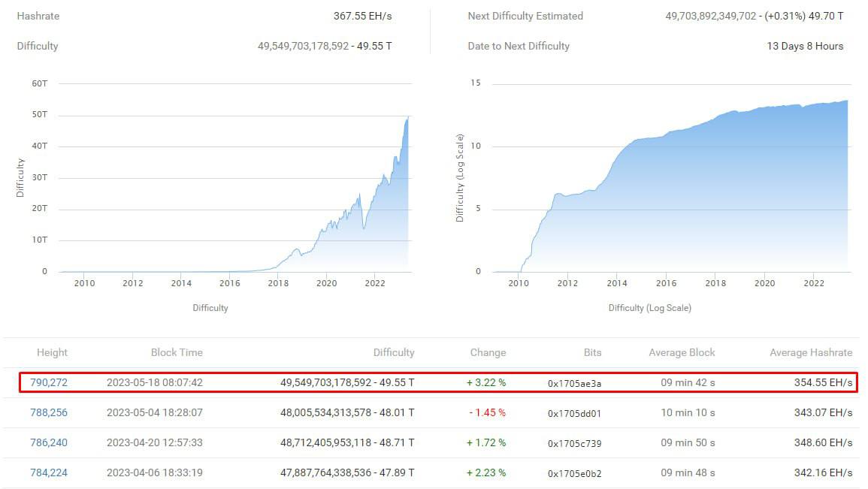Click average block 09 min 50 s
Image resolution: width=868 pixels, height=489 pixels.
coord(688,442)
